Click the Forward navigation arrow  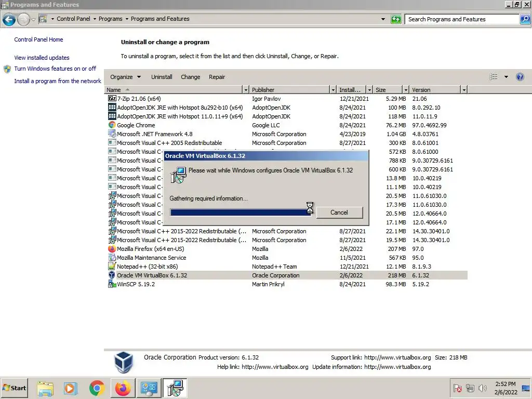click(23, 20)
